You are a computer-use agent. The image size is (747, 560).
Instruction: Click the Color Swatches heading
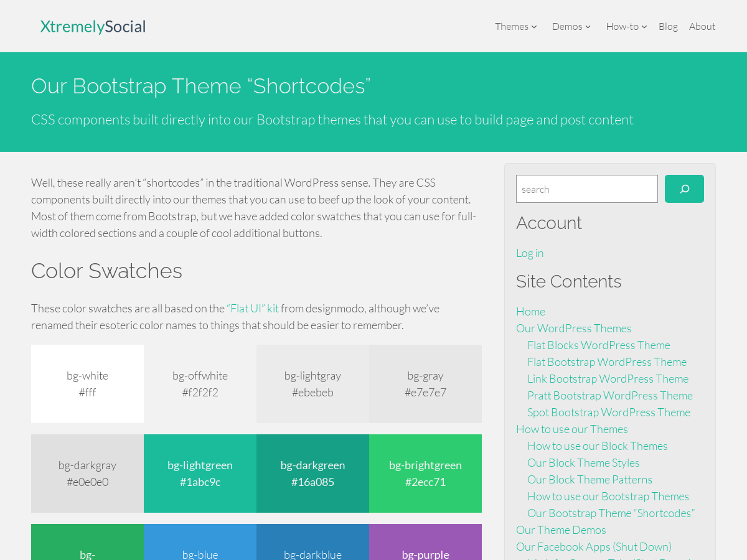point(106,271)
